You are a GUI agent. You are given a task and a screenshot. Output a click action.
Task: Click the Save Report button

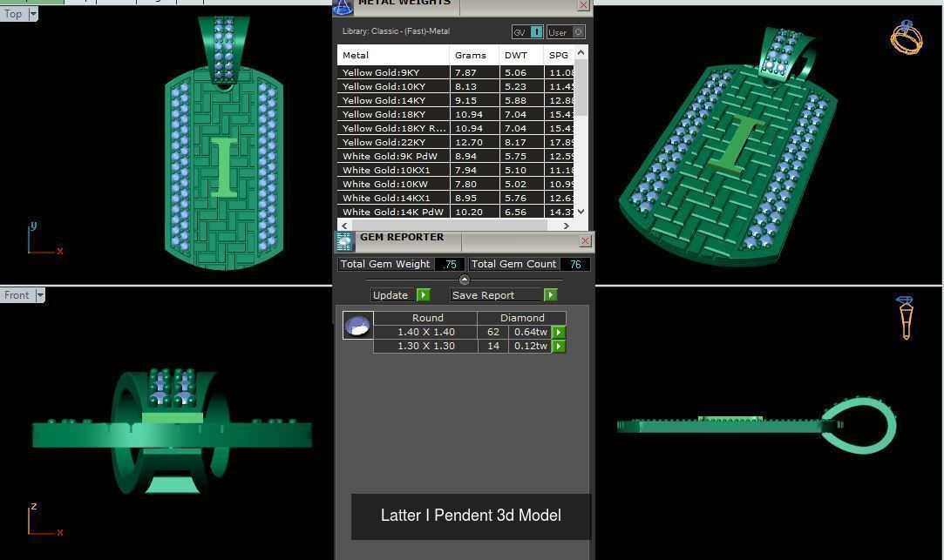497,294
